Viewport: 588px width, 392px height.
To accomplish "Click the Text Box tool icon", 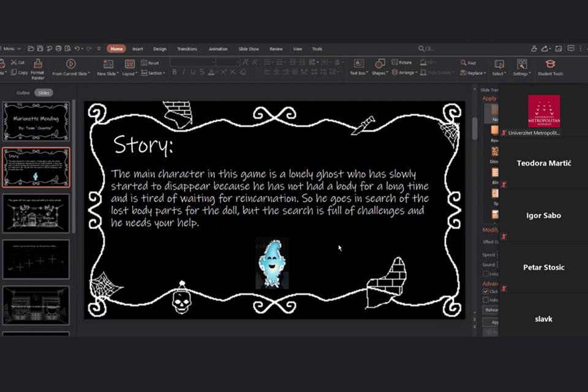I will 358,64.
